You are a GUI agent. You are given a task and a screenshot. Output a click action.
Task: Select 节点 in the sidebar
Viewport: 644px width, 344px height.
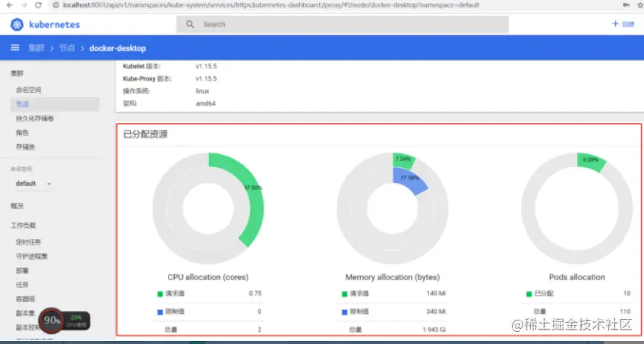click(x=55, y=104)
